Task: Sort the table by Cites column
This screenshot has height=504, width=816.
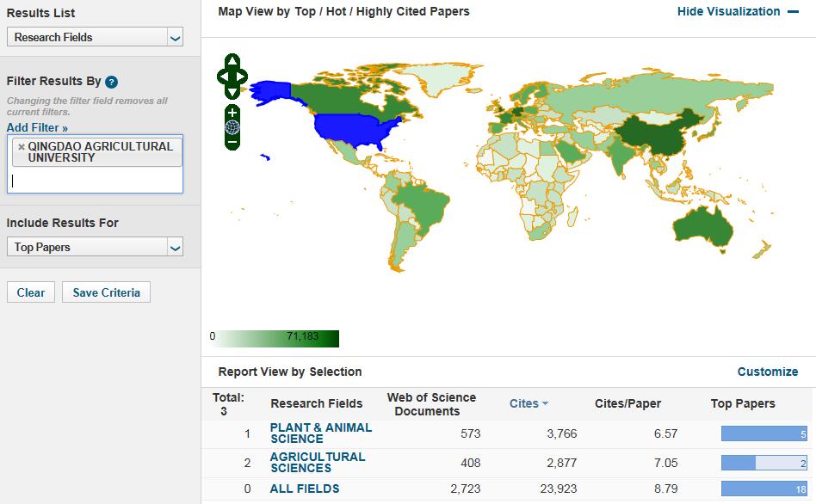Action: pyautogui.click(x=529, y=403)
